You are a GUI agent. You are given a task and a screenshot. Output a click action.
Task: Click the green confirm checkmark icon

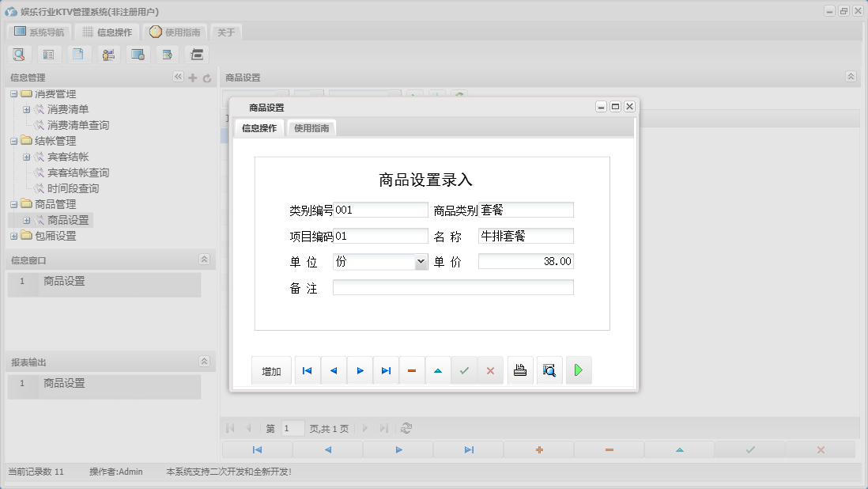point(464,370)
